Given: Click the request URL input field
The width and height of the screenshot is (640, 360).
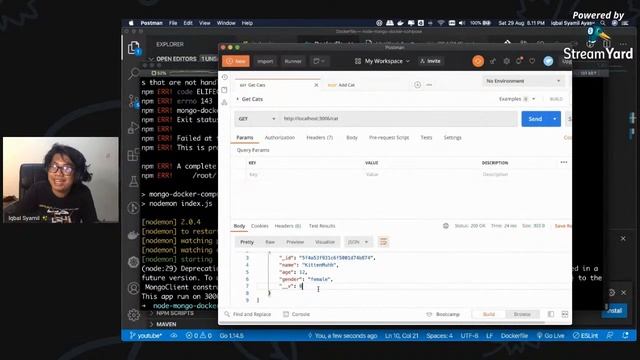Looking at the screenshot, I should point(398,119).
